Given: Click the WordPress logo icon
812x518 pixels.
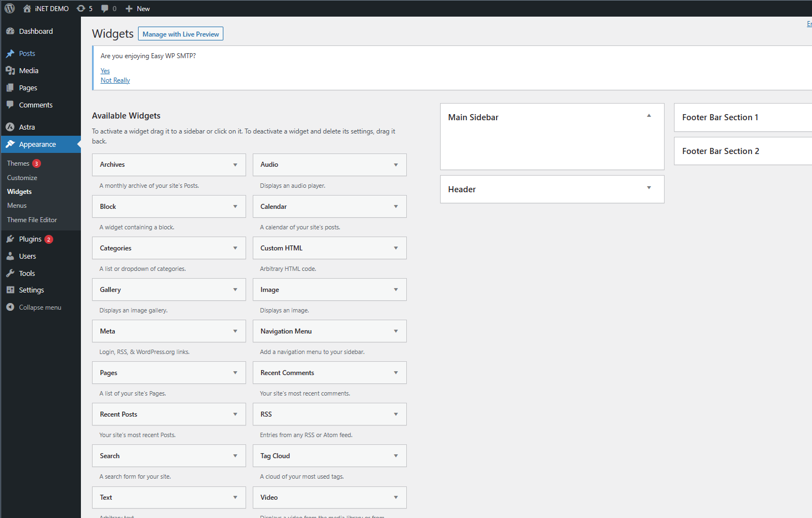Looking at the screenshot, I should (x=10, y=8).
